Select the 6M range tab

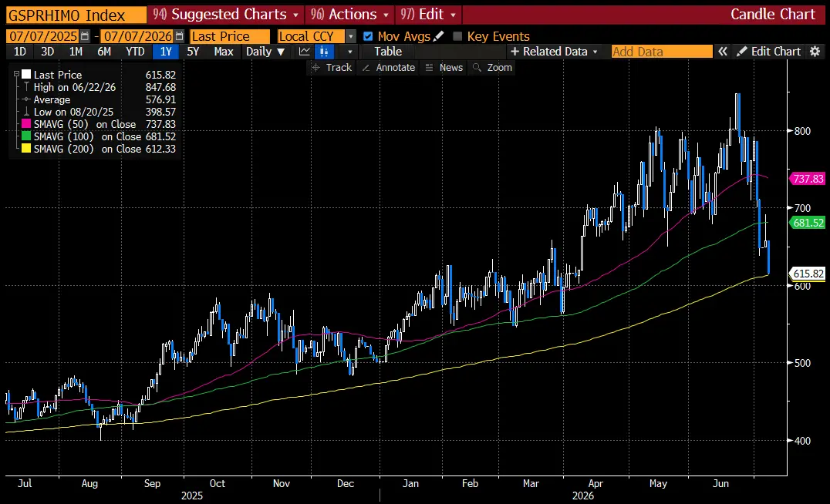click(104, 52)
